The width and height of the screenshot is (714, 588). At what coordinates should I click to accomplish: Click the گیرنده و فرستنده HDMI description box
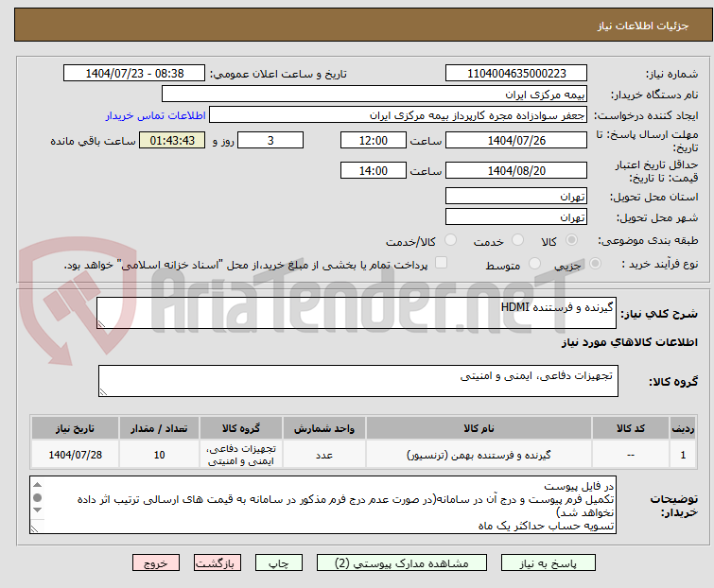(x=357, y=313)
